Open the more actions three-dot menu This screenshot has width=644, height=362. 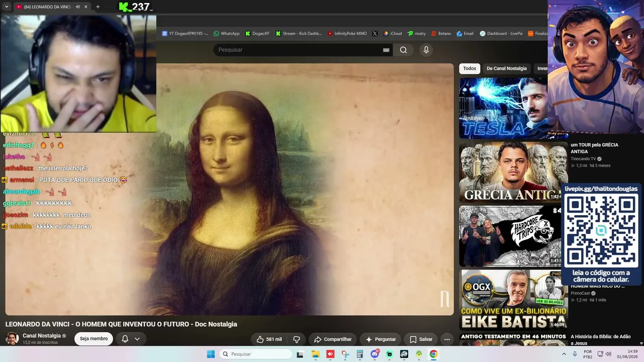pyautogui.click(x=447, y=339)
